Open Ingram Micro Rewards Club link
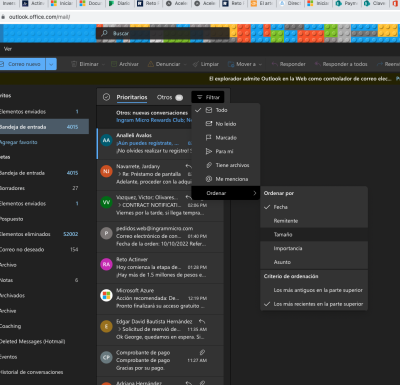The width and height of the screenshot is (400, 385). tap(154, 120)
